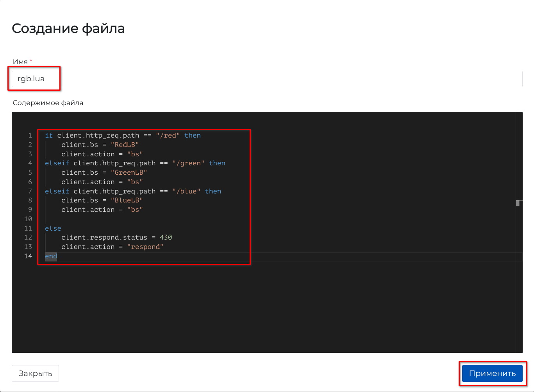Click line number 10 in gutter
The image size is (534, 392).
(x=28, y=219)
